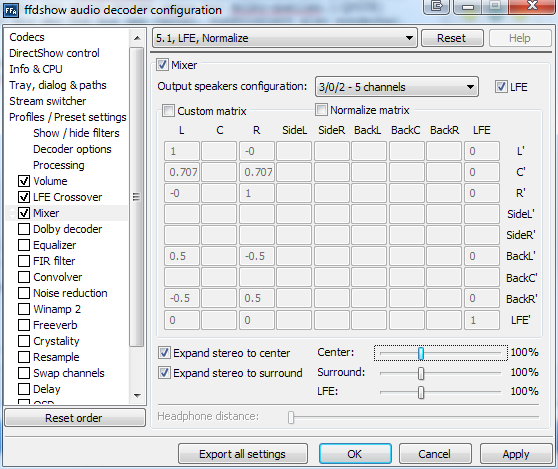Select the Mixer row label in sidebar
Viewport: 558px width, 469px height.
[x=46, y=213]
